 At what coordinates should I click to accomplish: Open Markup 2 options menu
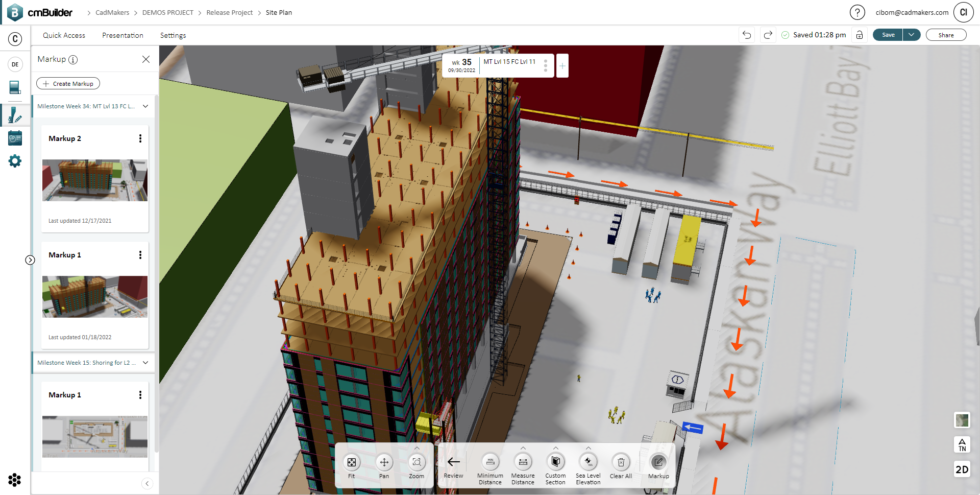click(140, 138)
